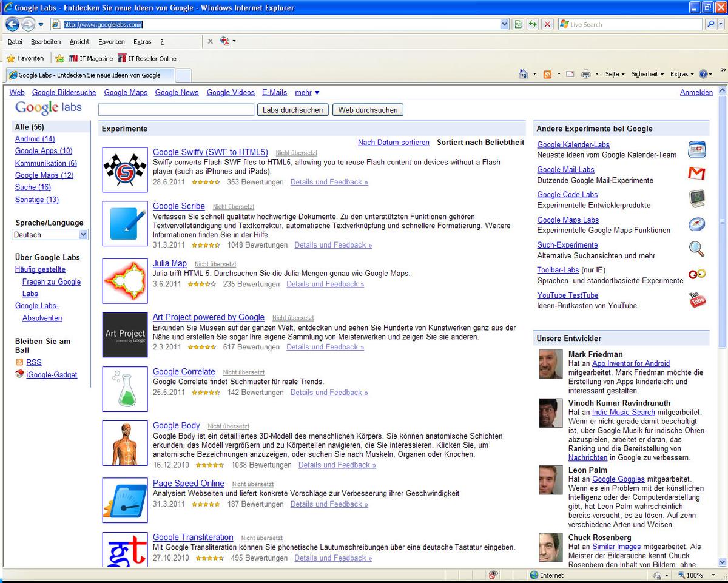The image size is (728, 583).
Task: Click the 'Nach Datum sortieren' link
Action: tap(394, 143)
